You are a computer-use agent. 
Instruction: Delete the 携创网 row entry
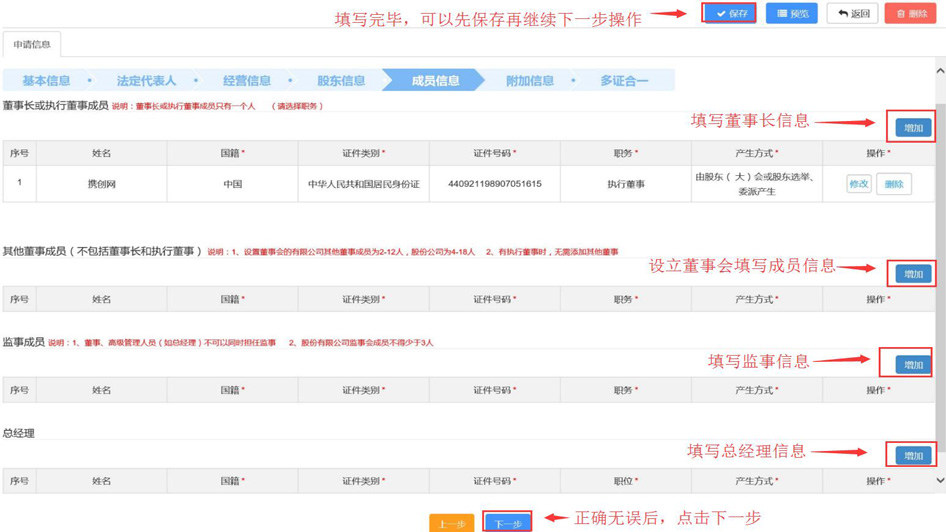pyautogui.click(x=893, y=184)
